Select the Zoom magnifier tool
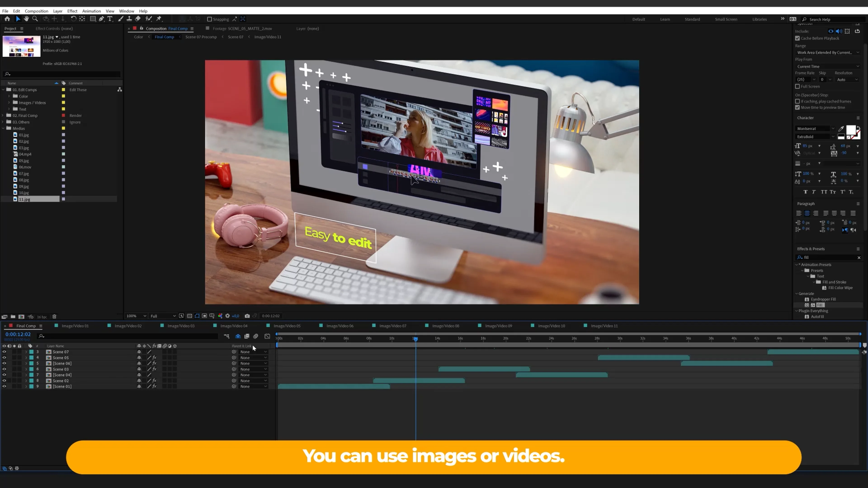The height and width of the screenshot is (488, 868). coord(35,19)
